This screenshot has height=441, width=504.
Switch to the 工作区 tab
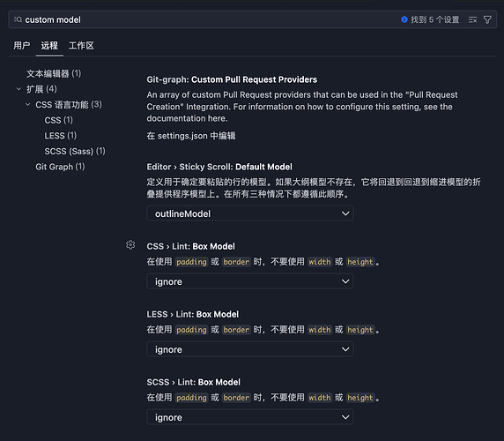click(x=81, y=46)
